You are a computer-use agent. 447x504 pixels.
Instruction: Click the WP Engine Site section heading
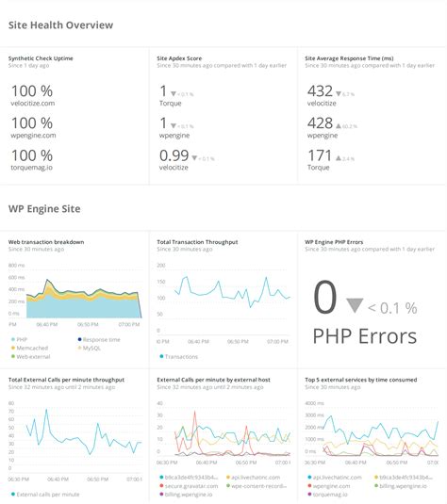pyautogui.click(x=44, y=209)
